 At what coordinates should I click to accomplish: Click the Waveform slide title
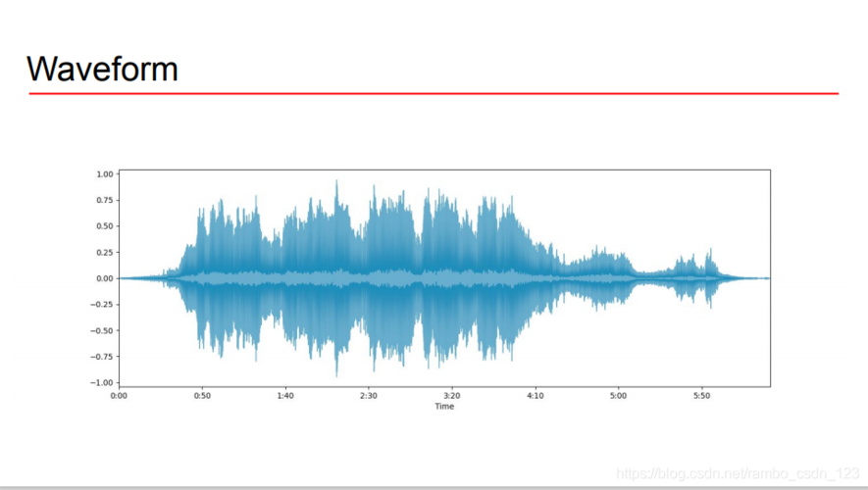[102, 70]
